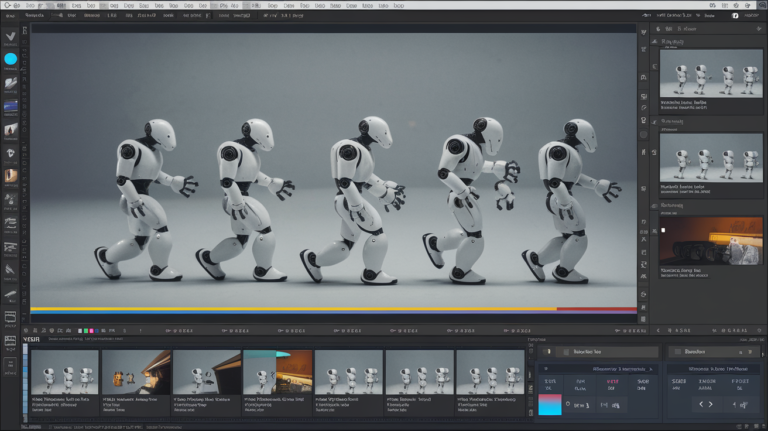The height and width of the screenshot is (431, 768).
Task: Click the folder-style icon below the cyan circle
Action: (11, 83)
